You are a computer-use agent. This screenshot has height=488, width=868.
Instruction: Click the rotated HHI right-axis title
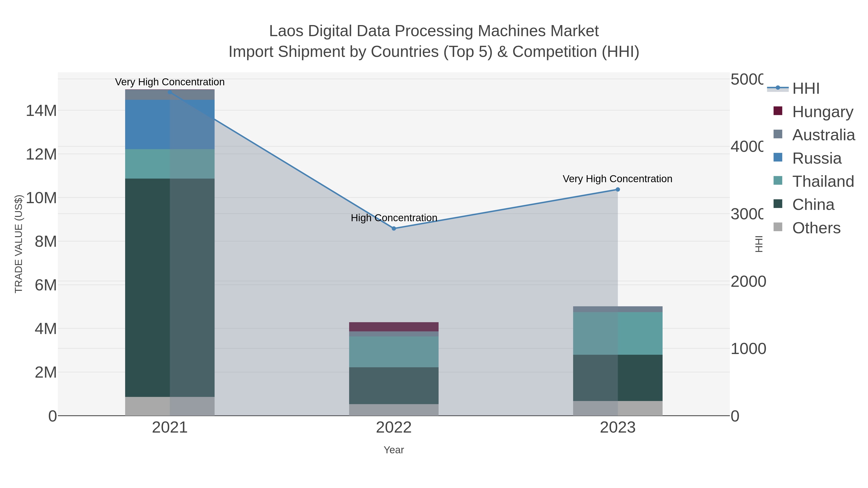[759, 244]
